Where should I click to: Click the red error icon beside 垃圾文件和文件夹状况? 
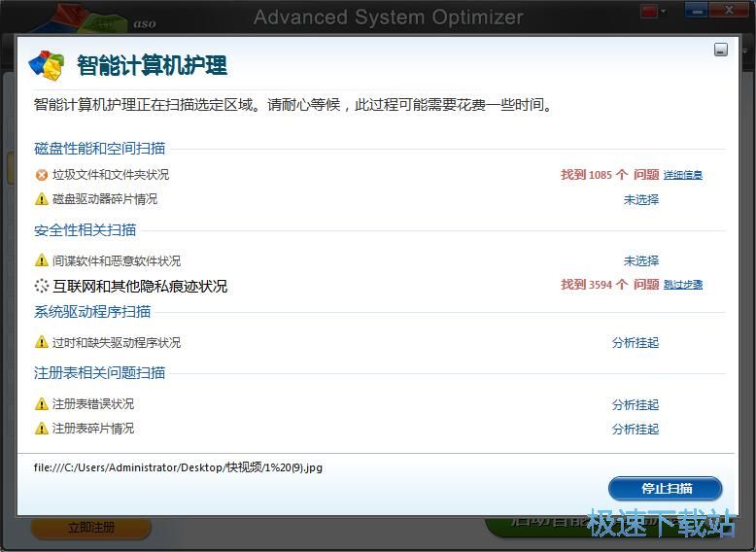coord(42,175)
